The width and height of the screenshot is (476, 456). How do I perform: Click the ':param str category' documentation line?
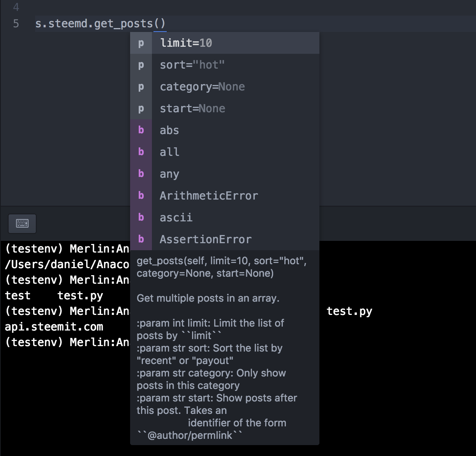pyautogui.click(x=211, y=379)
